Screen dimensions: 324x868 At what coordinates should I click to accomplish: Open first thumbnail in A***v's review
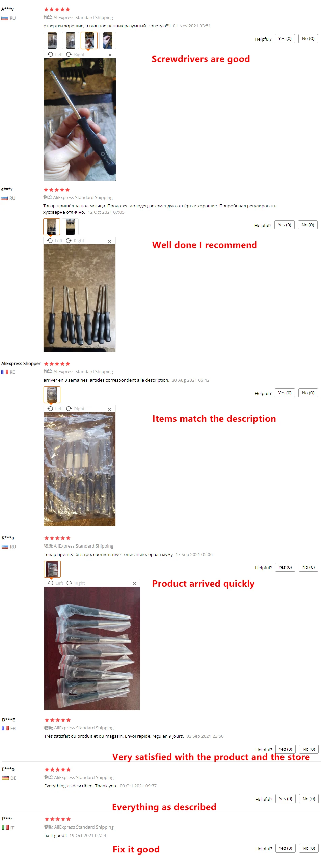pos(52,40)
